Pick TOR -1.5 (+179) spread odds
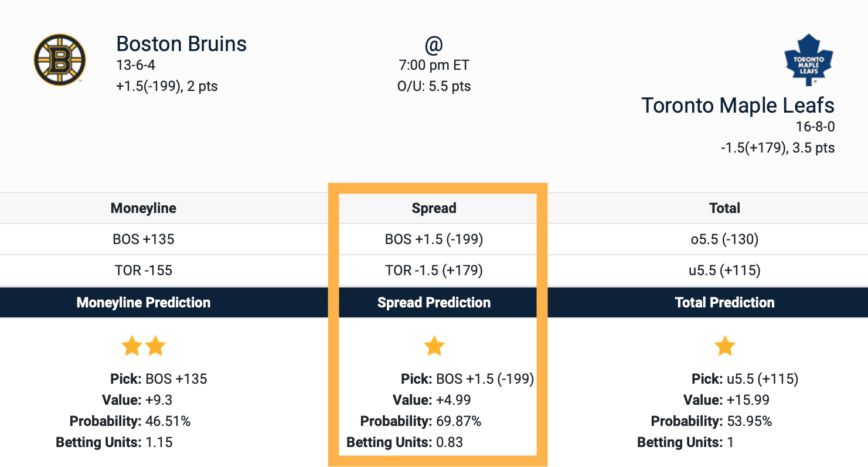 434,270
